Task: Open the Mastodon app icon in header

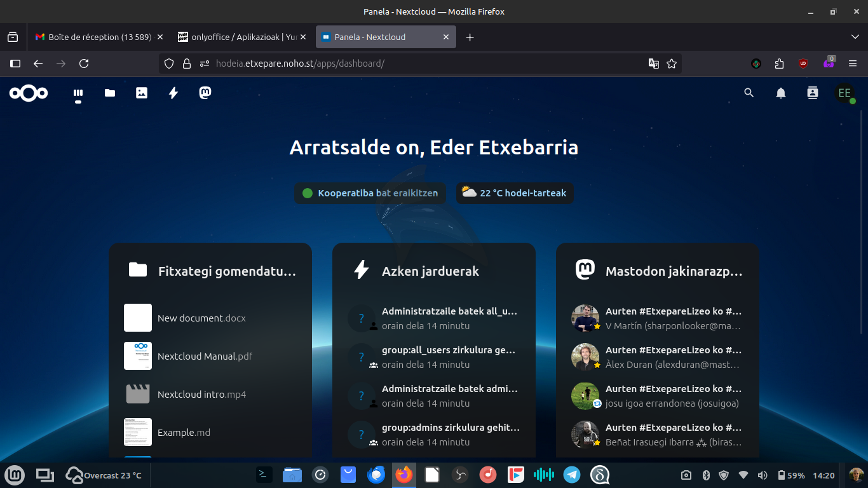Action: pyautogui.click(x=205, y=93)
